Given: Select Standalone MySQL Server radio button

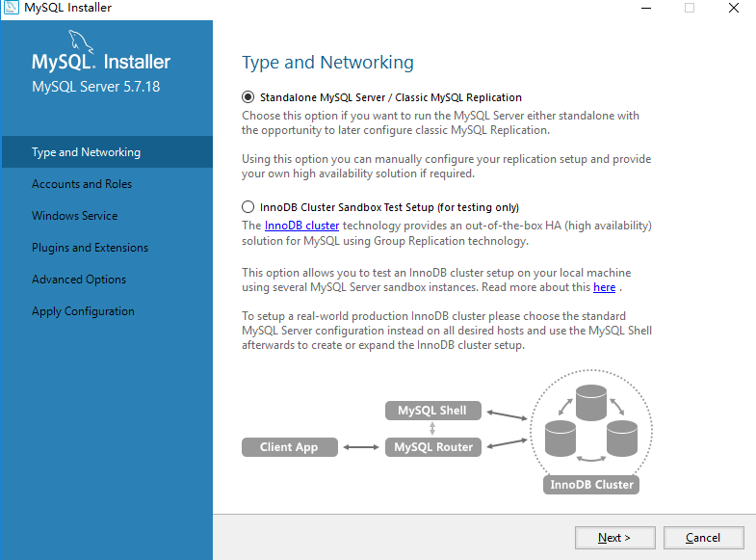Looking at the screenshot, I should tap(248, 97).
